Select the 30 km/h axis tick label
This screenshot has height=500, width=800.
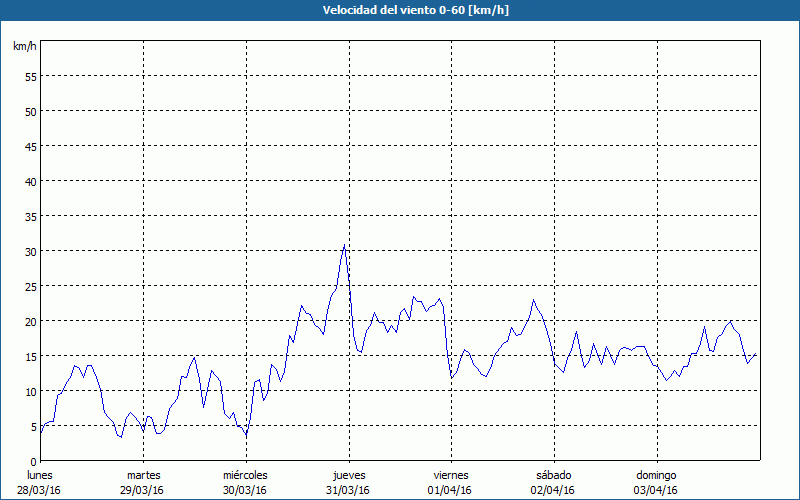point(30,252)
